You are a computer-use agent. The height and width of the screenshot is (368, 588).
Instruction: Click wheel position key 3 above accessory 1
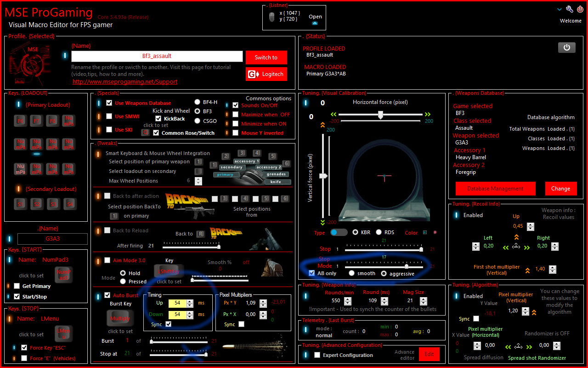click(242, 153)
